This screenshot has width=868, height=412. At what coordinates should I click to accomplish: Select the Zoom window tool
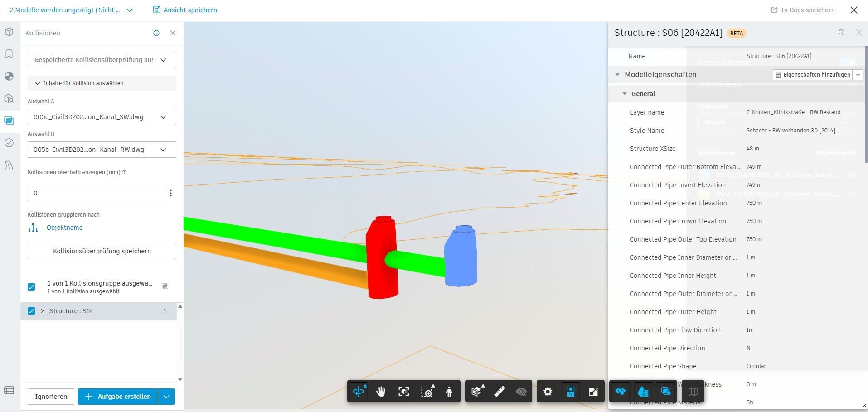point(427,392)
